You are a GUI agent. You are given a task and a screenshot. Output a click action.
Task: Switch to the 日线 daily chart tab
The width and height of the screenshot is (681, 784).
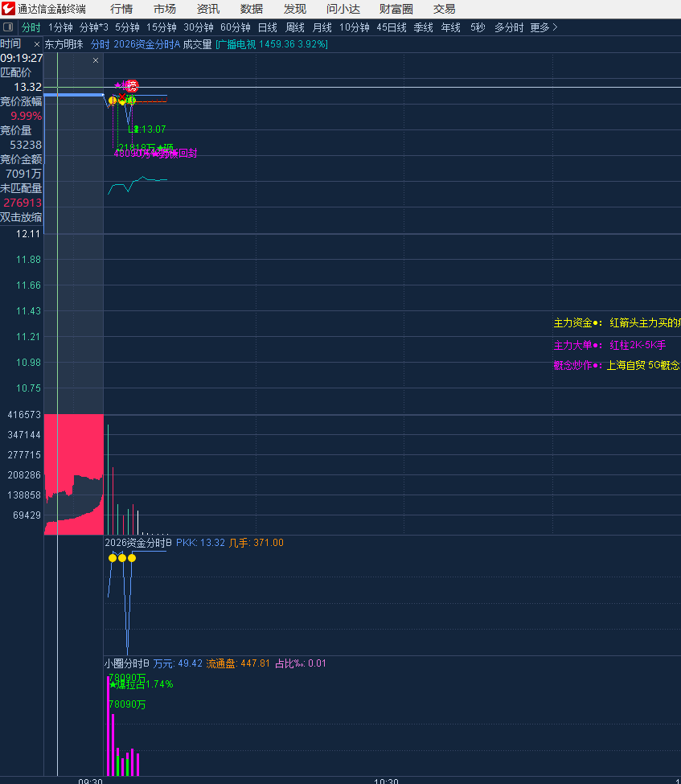click(267, 27)
